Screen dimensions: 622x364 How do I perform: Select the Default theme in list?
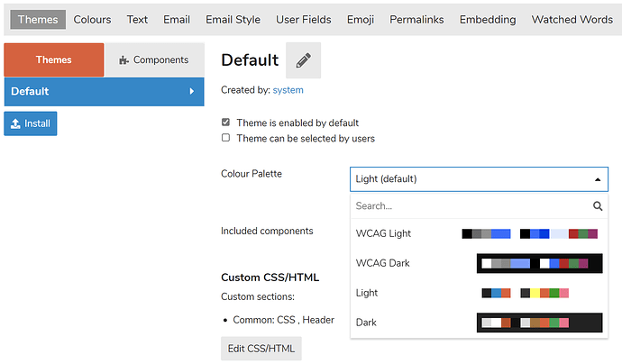pos(104,92)
